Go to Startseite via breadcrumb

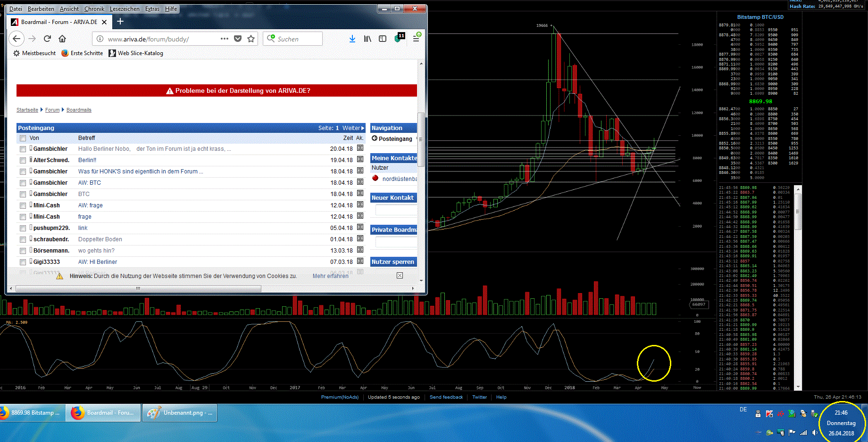coord(27,110)
